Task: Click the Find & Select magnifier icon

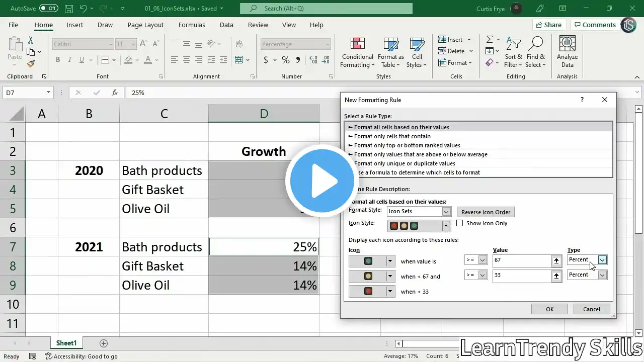Action: pyautogui.click(x=536, y=44)
